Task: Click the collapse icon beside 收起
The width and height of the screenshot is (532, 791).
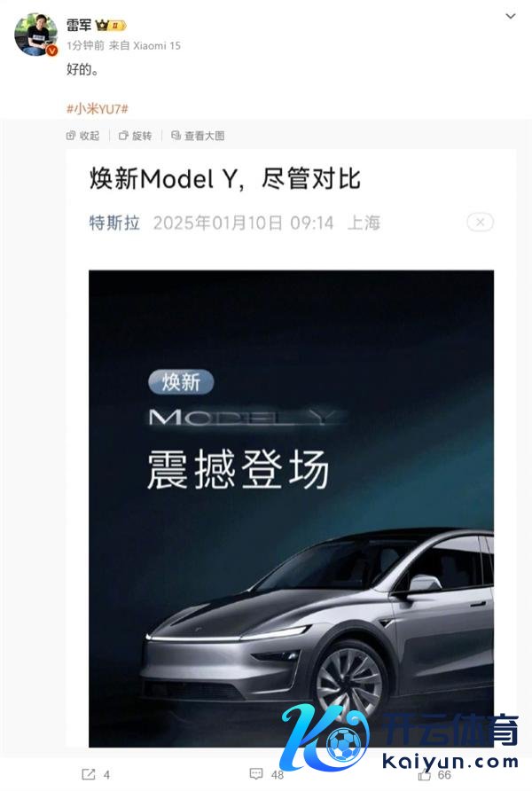Action: pos(71,136)
